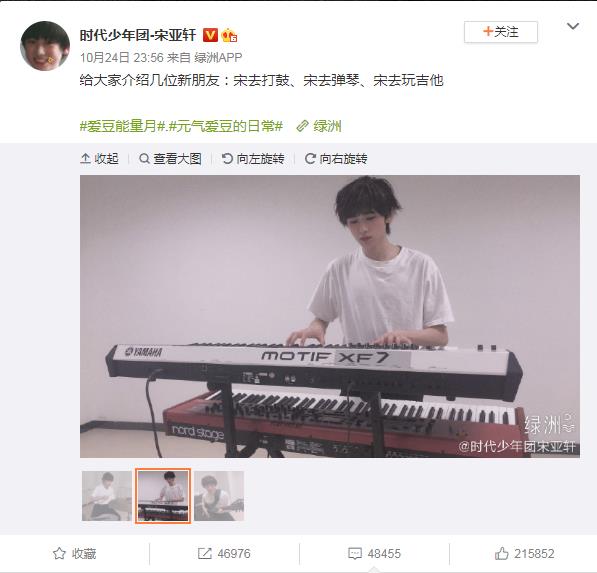Image resolution: width=597 pixels, height=573 pixels.
Task: Open the 时代少年团-宋亚轩 username link
Action: click(138, 35)
